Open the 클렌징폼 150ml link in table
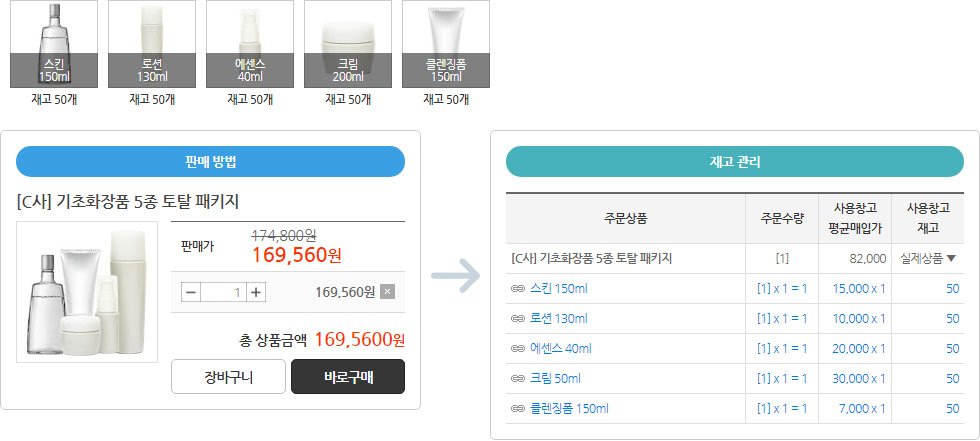The image size is (980, 441). tap(569, 409)
